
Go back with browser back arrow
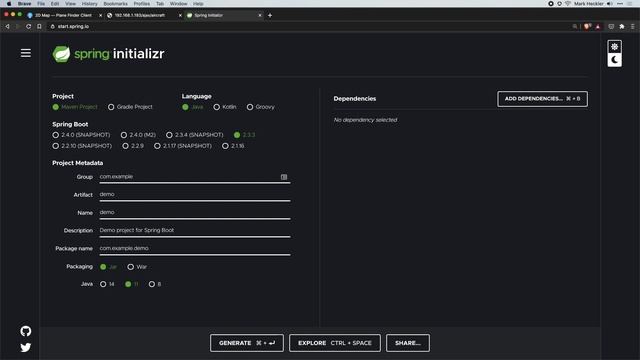pos(7,27)
